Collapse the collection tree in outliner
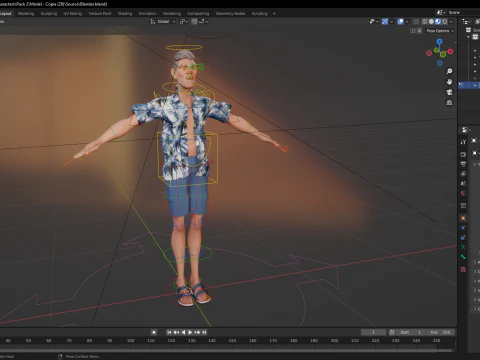The width and height of the screenshot is (480, 360). [x=469, y=37]
